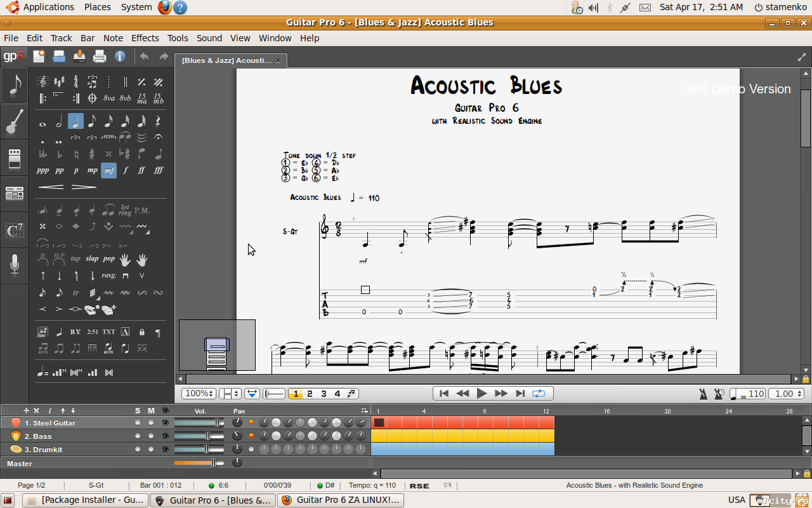Set dynamic to fortissimo ff
The width and height of the screenshot is (812, 508).
pos(141,170)
